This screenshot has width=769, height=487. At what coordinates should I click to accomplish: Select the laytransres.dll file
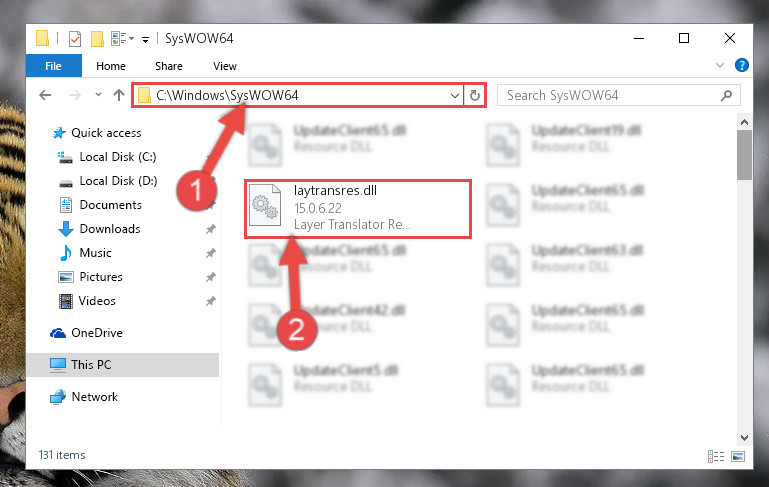click(358, 209)
